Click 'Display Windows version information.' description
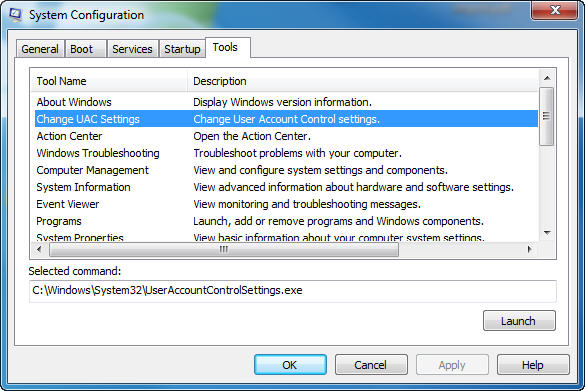Viewport: 585px width, 391px height. coord(282,102)
